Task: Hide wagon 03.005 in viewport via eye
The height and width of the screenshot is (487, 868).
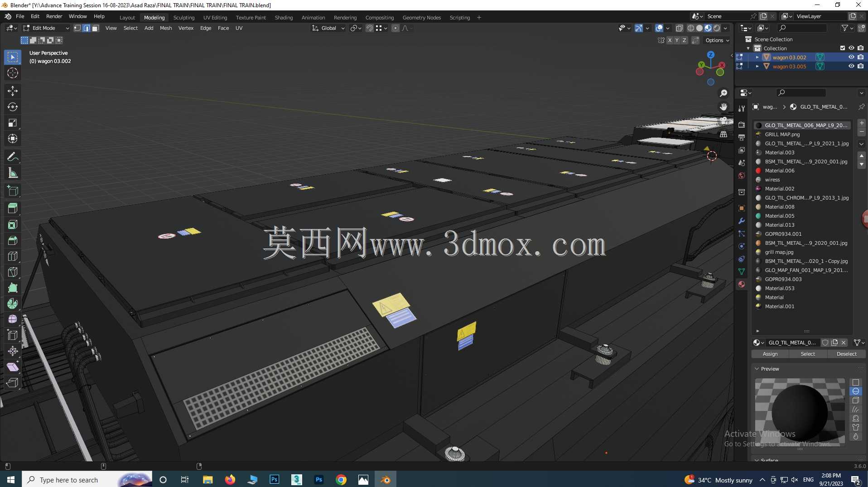Action: [851, 66]
